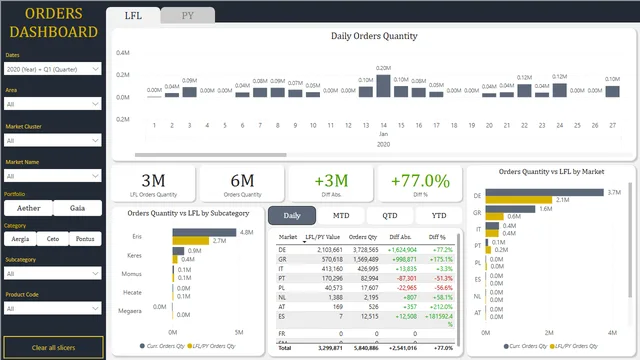Select the MTD period button
640x360 pixels.
[341, 216]
